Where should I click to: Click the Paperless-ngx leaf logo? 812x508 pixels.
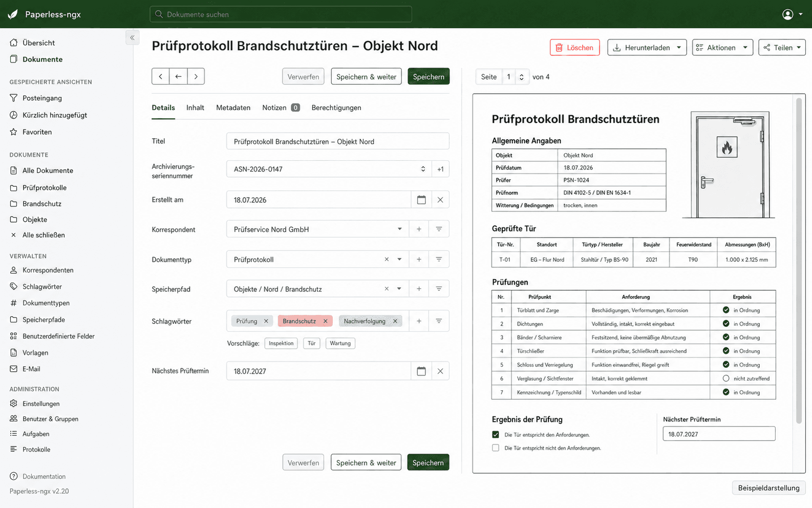click(x=13, y=14)
